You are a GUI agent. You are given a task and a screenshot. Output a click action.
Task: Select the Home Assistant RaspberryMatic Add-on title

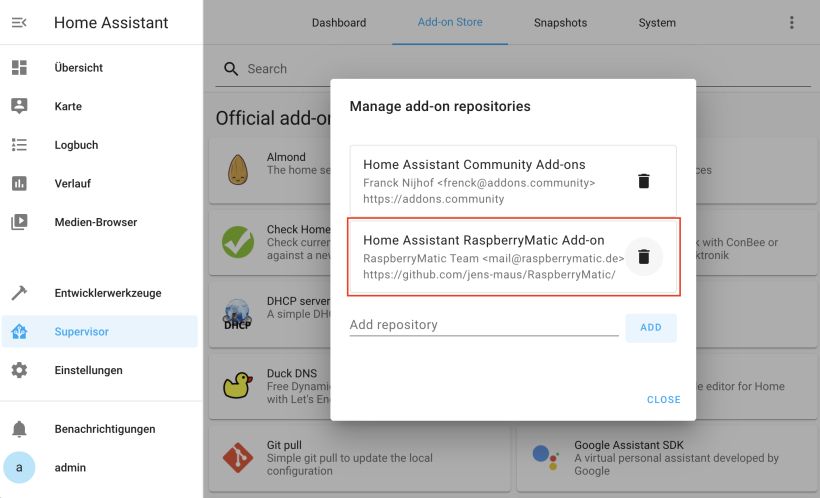tap(484, 240)
